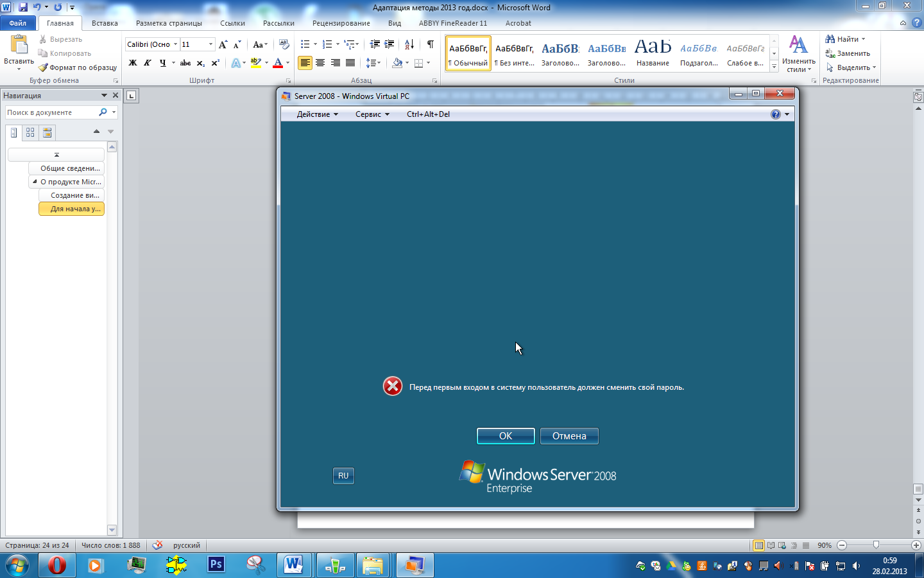The image size is (924, 578).
Task: Click Отмена in the password message
Action: tap(569, 436)
